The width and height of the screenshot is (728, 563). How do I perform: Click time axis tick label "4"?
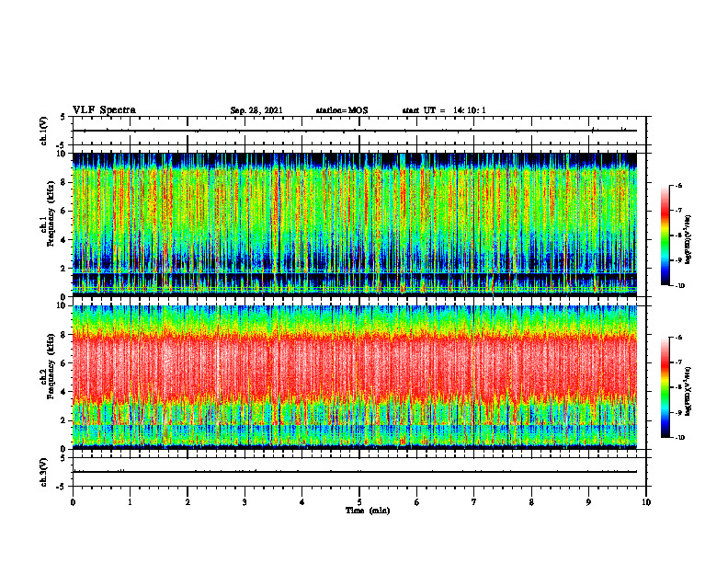click(302, 502)
